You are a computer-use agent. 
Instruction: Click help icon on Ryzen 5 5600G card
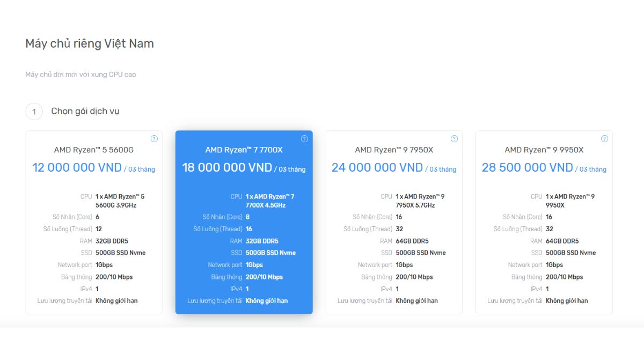coord(154,138)
